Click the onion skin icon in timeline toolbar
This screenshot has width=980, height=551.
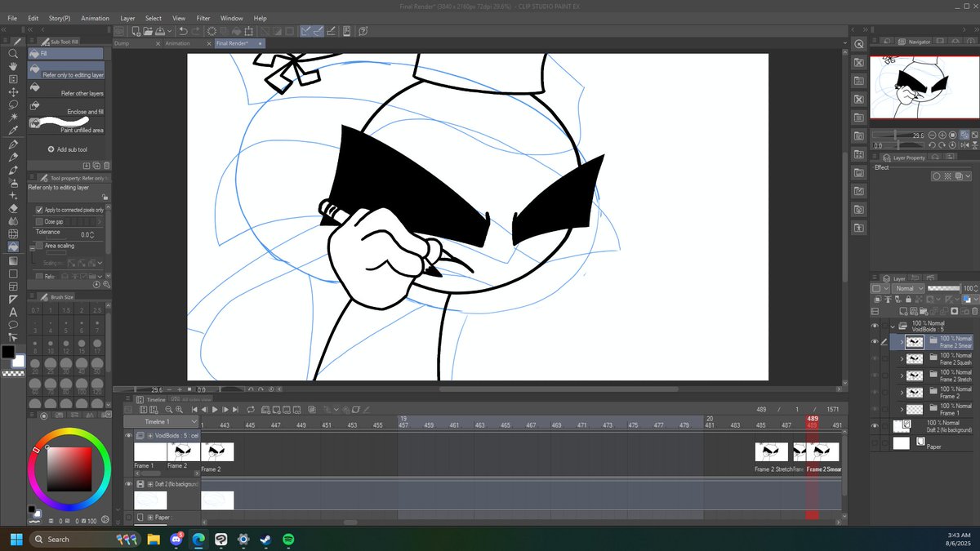(312, 409)
